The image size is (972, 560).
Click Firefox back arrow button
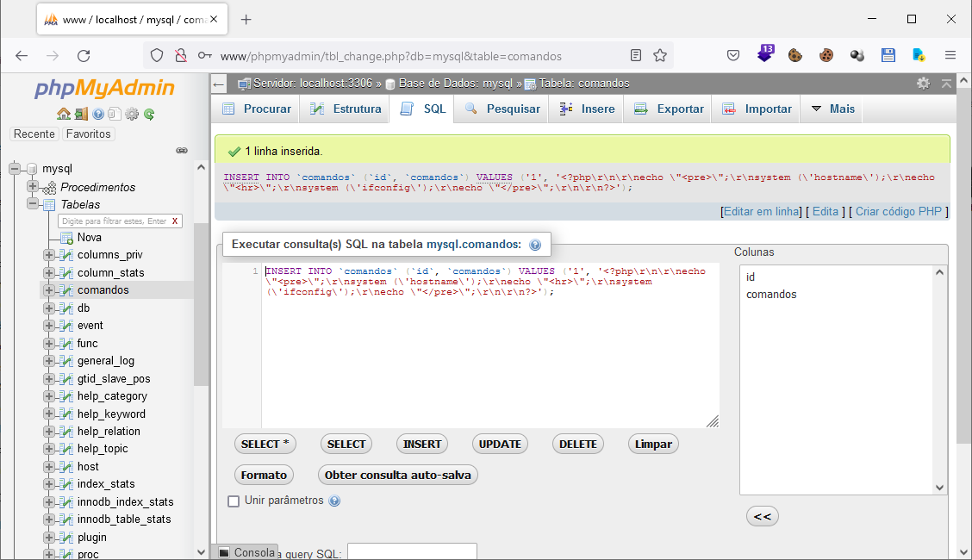[x=22, y=56]
